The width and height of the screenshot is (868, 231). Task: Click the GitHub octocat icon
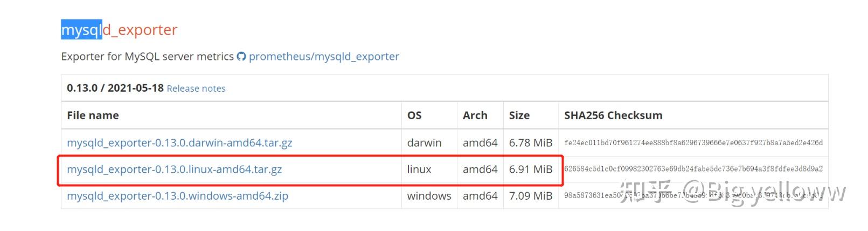pyautogui.click(x=241, y=57)
